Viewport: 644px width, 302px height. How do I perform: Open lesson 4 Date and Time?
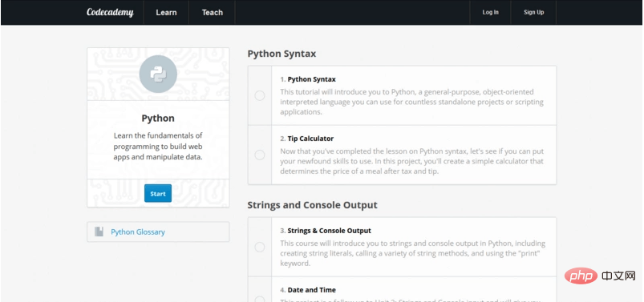click(x=312, y=290)
